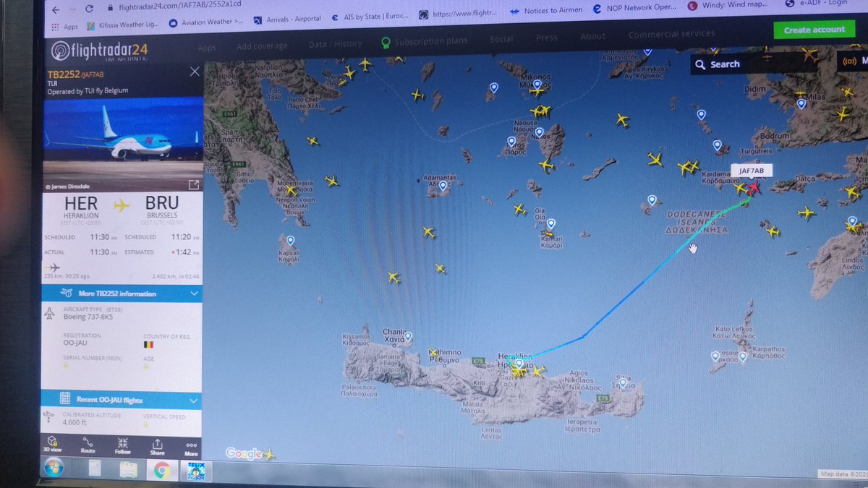The width and height of the screenshot is (868, 488).
Task: Click the Heraklion airport pin
Action: [518, 364]
